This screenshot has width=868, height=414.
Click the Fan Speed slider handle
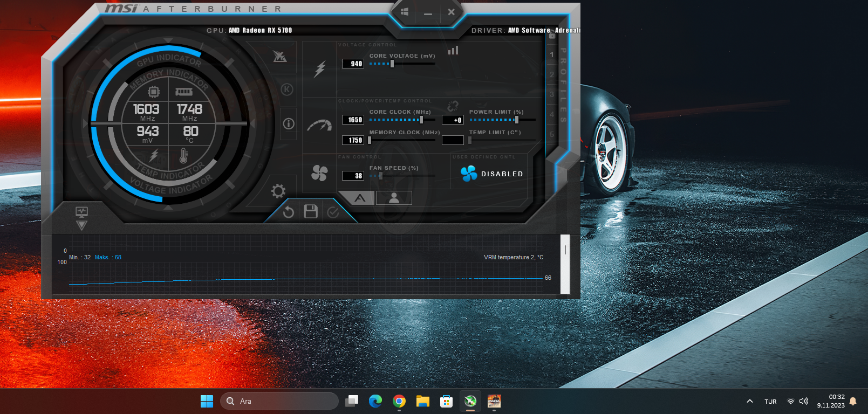point(381,176)
